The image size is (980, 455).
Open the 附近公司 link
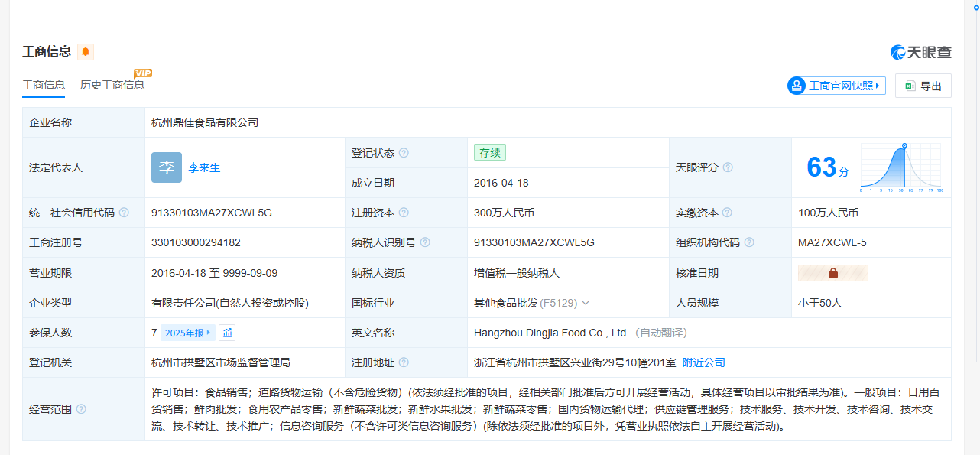(x=703, y=362)
